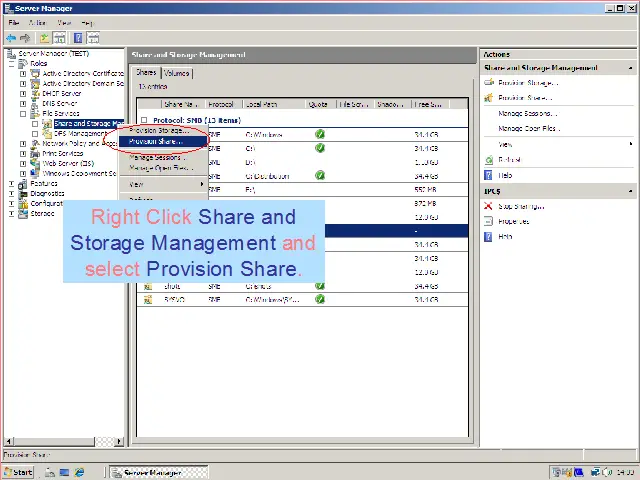
Task: Select the Shares tab
Action: [x=146, y=72]
